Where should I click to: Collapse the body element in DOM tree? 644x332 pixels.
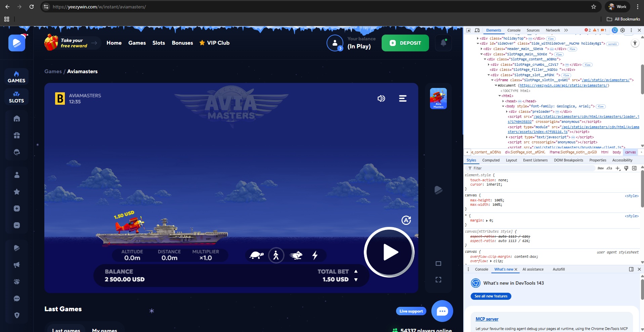(x=503, y=106)
